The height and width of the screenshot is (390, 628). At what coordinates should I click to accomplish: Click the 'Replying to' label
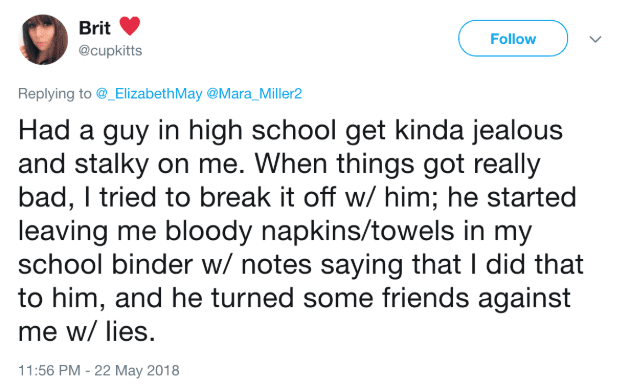pos(54,94)
